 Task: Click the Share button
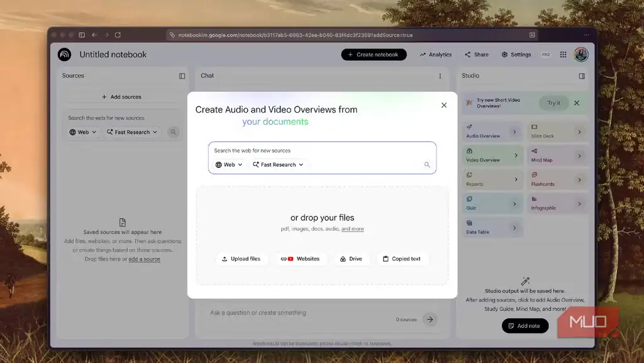[x=477, y=55]
